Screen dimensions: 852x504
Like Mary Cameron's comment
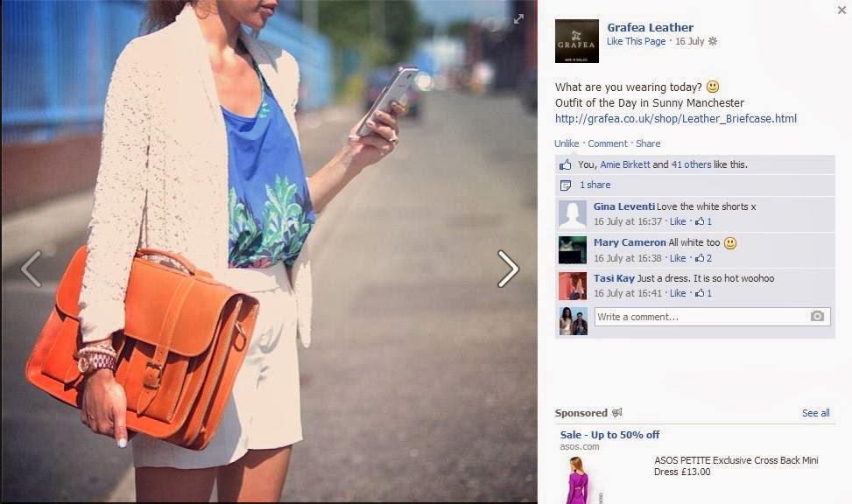(678, 258)
